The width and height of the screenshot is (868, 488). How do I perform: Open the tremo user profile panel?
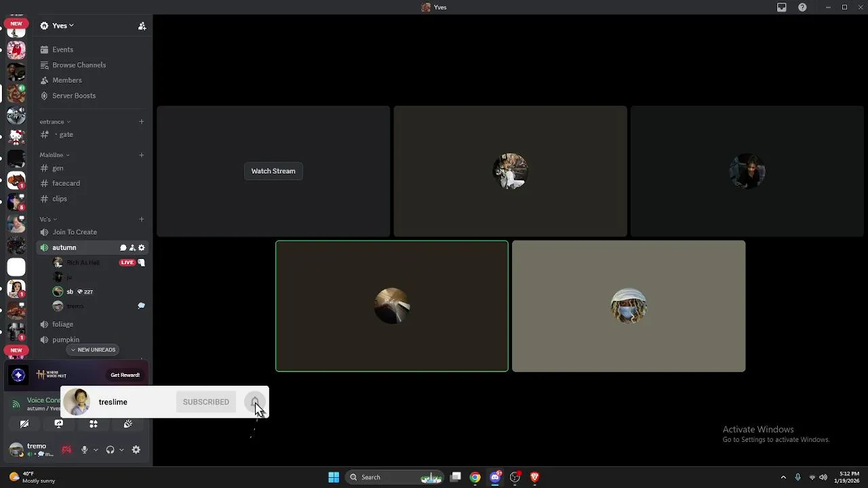pyautogui.click(x=31, y=450)
